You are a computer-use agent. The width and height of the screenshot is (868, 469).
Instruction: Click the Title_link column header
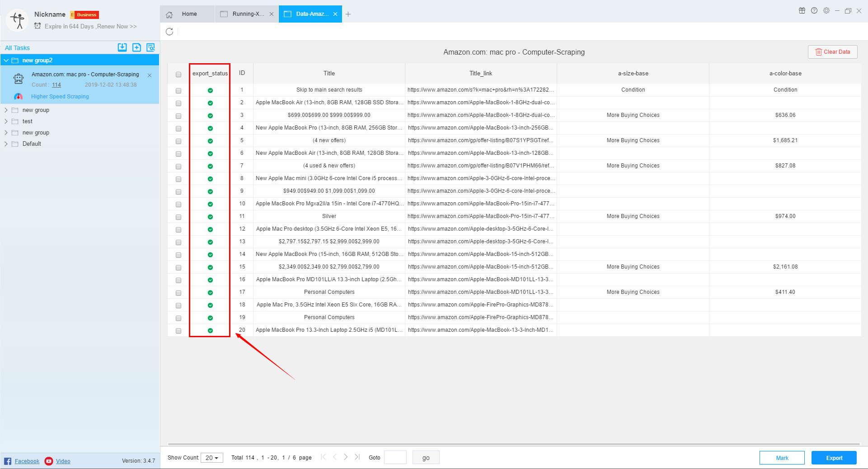pos(481,73)
